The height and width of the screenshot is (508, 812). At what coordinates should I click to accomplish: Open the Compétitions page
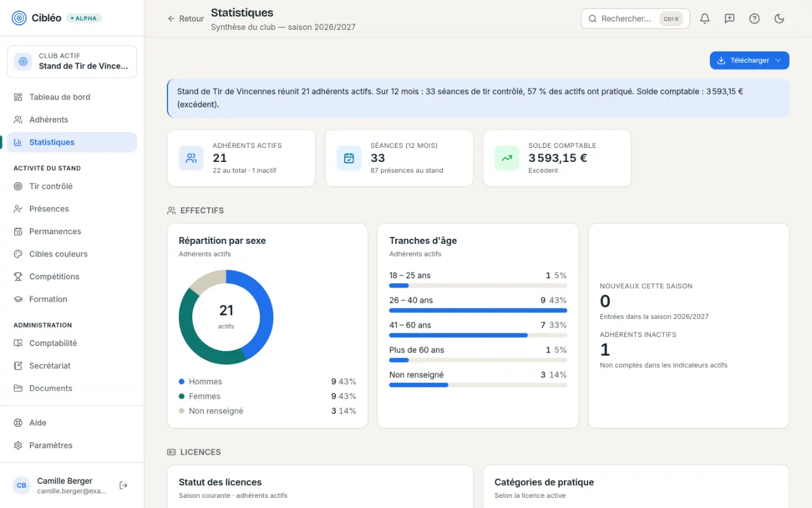click(72, 276)
